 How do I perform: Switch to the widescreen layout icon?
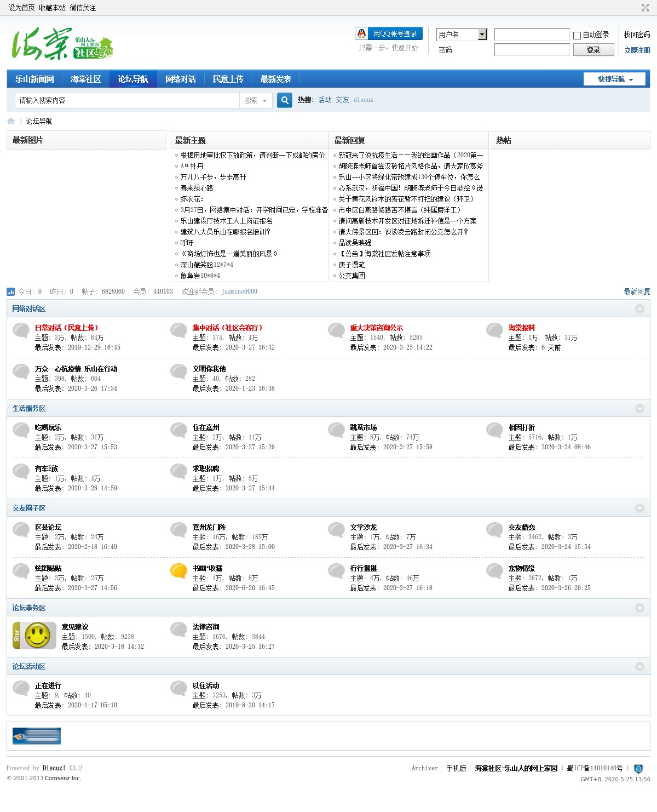pos(645,8)
